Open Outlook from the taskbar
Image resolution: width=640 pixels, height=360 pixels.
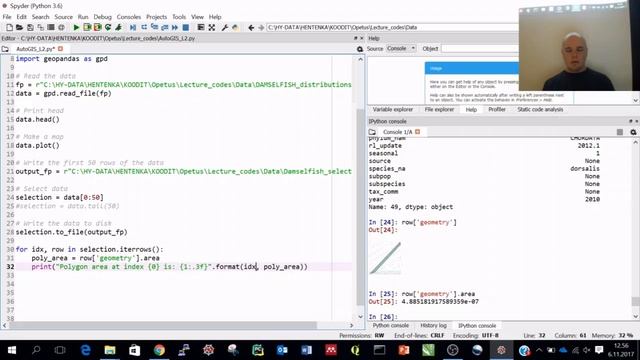(282, 350)
